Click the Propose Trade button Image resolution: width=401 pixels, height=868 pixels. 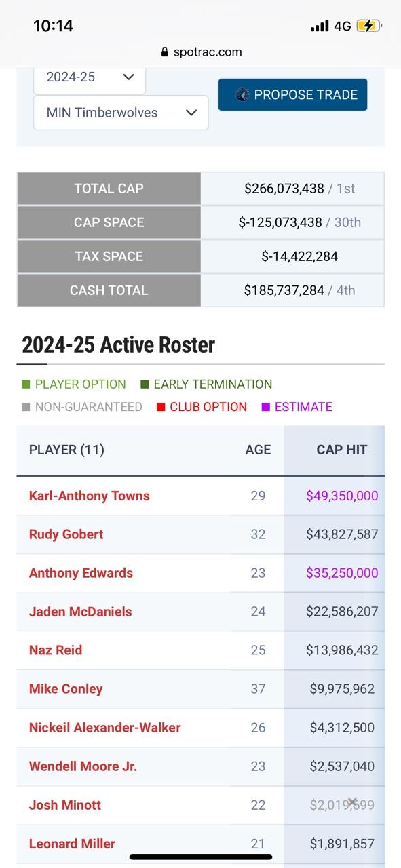point(292,95)
